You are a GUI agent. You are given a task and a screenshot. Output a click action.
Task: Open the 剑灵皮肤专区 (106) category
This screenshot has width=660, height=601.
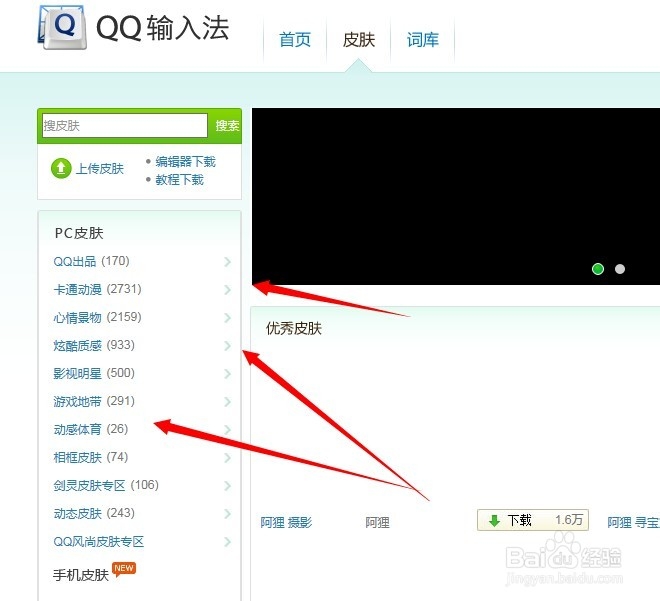click(106, 485)
